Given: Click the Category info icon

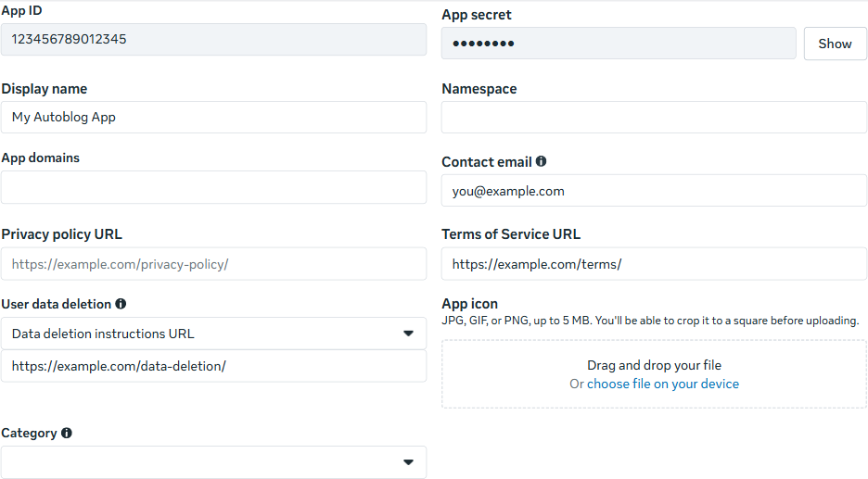Looking at the screenshot, I should [67, 433].
